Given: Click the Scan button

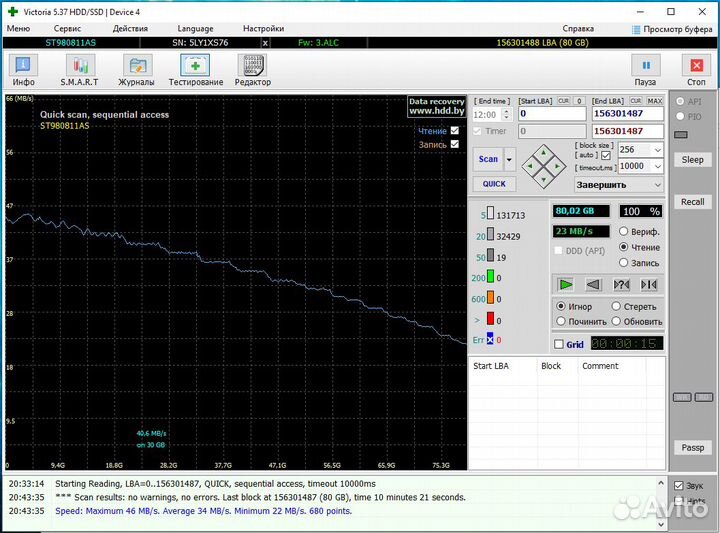Looking at the screenshot, I should pos(488,159).
